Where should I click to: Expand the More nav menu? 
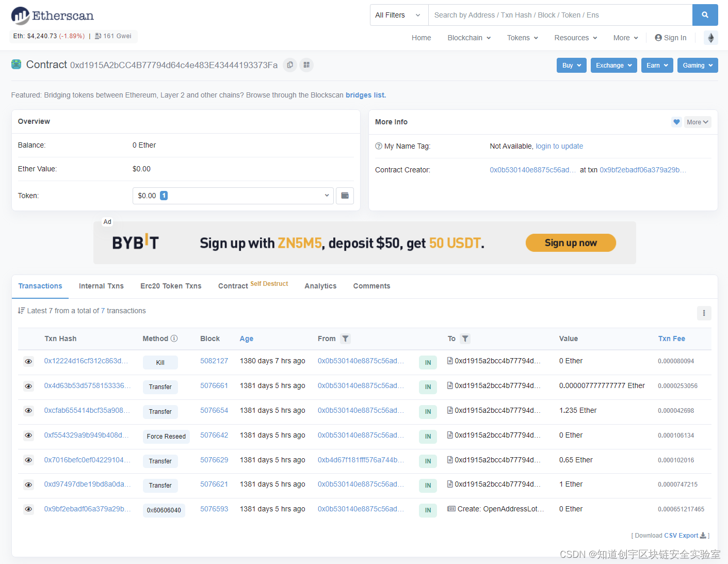626,38
